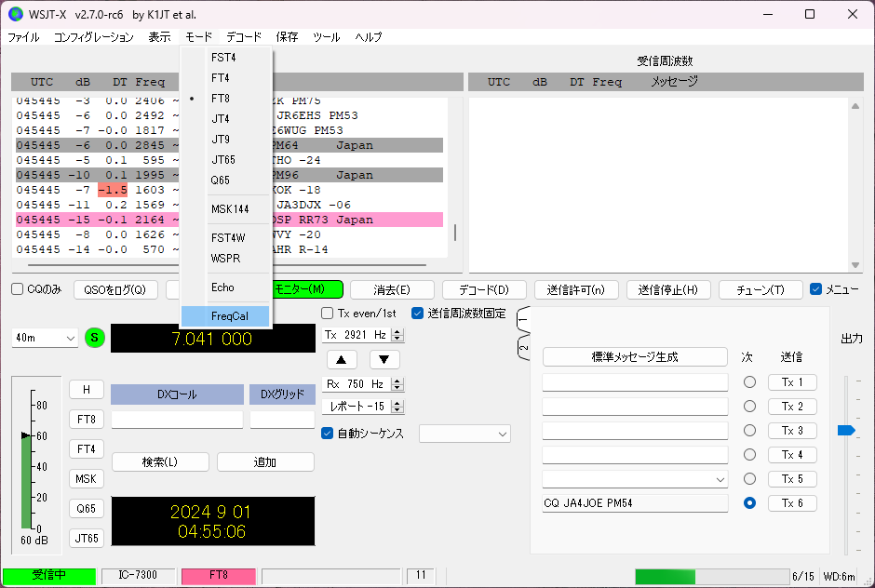Click the 送信停止(H) button

(668, 289)
